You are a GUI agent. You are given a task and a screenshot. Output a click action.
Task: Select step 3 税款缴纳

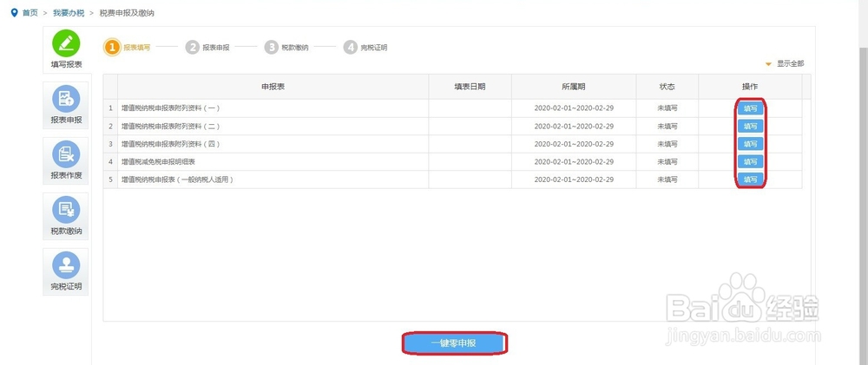coord(286,48)
